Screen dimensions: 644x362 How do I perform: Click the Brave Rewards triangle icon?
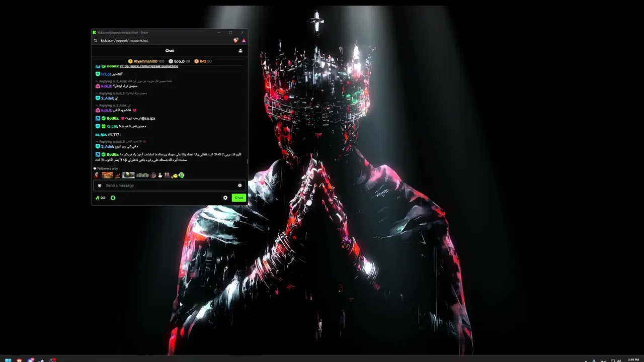tap(244, 40)
